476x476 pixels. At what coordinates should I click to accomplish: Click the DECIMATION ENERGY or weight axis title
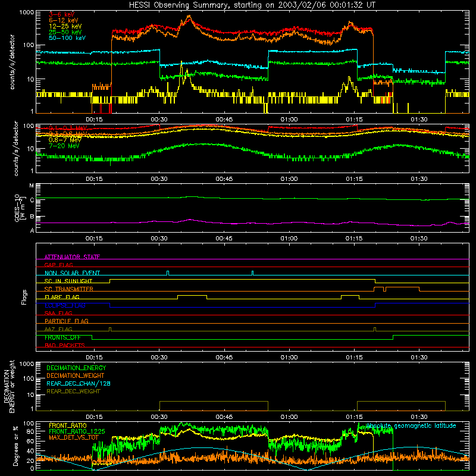pos(9,386)
